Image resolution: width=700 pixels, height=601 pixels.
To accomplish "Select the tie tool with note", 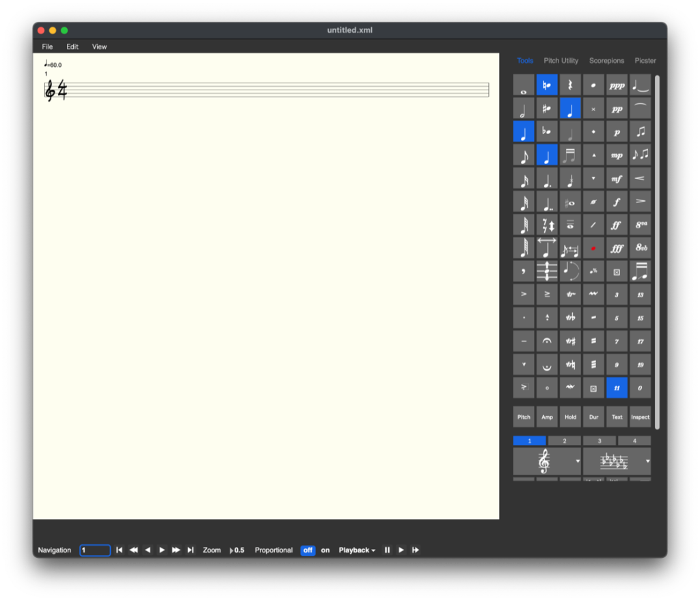I will pos(640,85).
